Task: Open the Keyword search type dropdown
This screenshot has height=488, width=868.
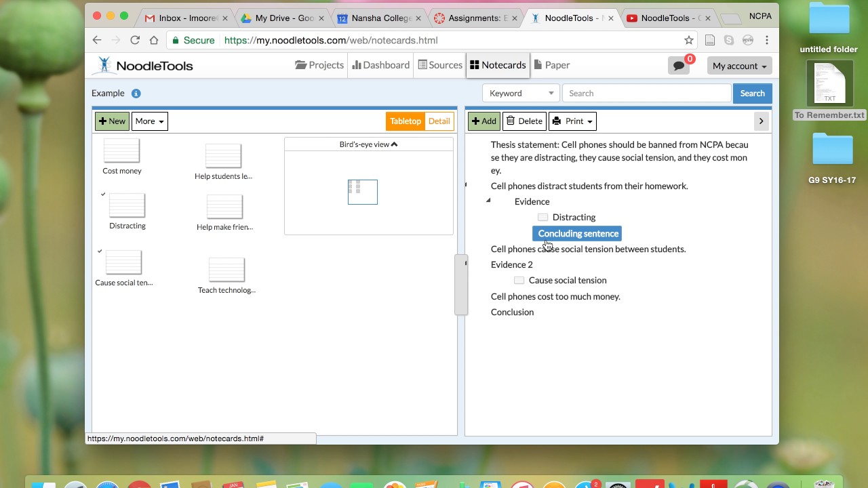Action: 520,94
